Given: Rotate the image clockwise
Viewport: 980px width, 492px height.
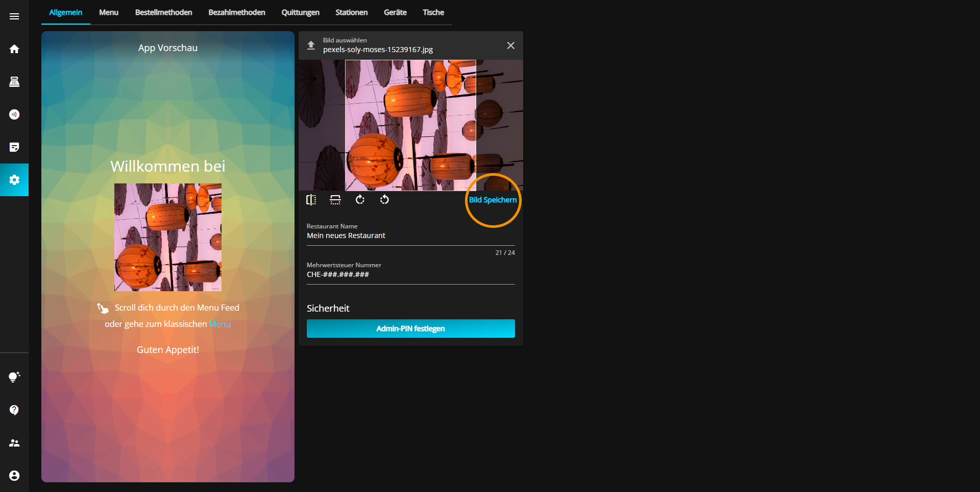Looking at the screenshot, I should click(x=360, y=200).
